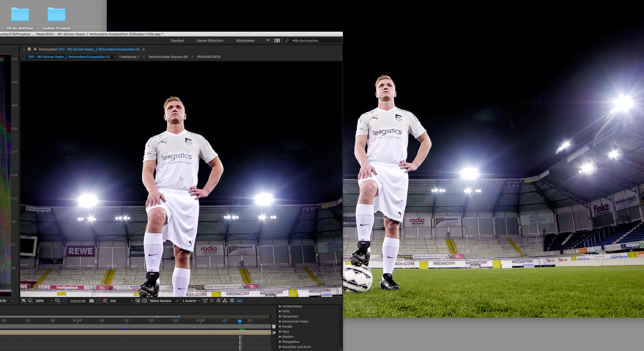The width and height of the screenshot is (644, 351).
Task: Expand the Perspektive effects category
Action: [280, 342]
